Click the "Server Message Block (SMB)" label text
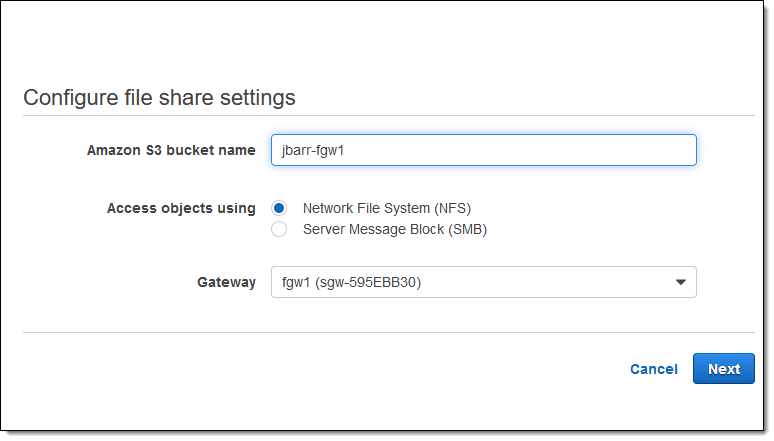The height and width of the screenshot is (441, 774). pos(394,229)
